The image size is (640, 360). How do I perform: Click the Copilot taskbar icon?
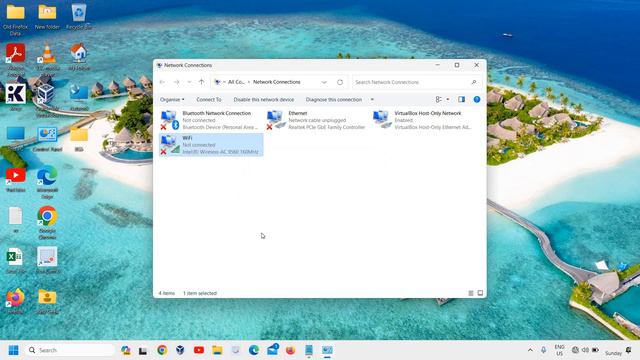pyautogui.click(x=126, y=350)
